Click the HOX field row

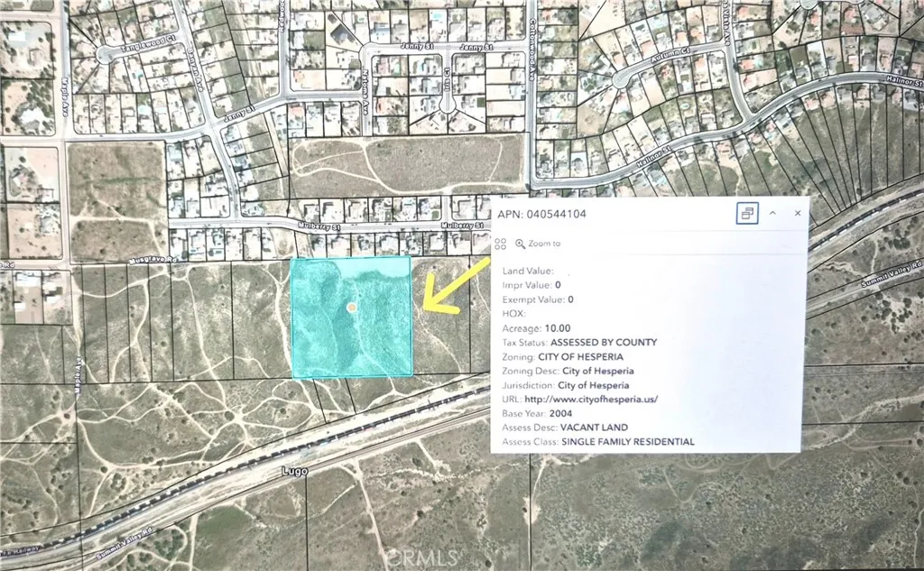pyautogui.click(x=513, y=314)
